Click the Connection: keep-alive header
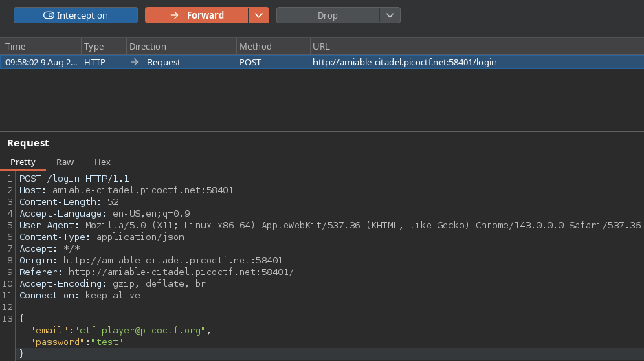644x361 pixels. (80, 295)
